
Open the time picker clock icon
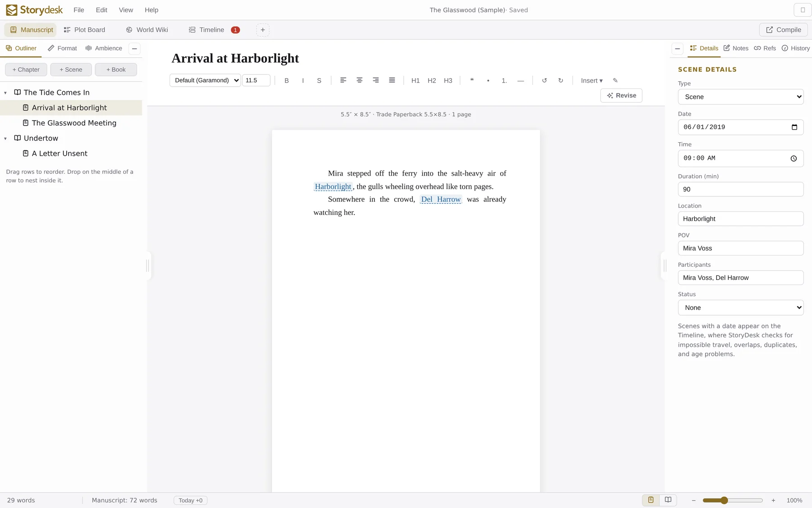794,158
